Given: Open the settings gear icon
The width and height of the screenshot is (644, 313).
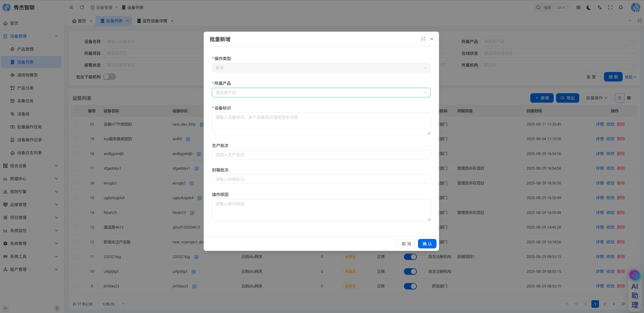Looking at the screenshot, I should (x=578, y=8).
